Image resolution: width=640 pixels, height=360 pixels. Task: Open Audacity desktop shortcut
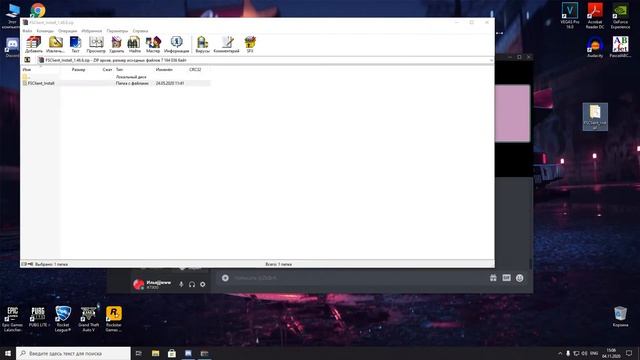point(595,47)
